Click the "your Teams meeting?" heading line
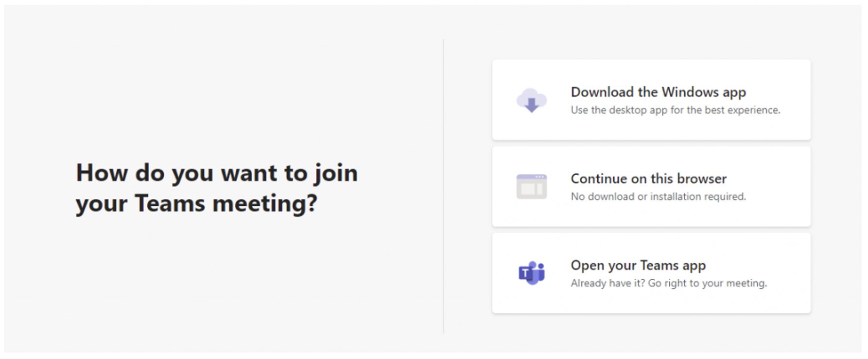 [196, 203]
